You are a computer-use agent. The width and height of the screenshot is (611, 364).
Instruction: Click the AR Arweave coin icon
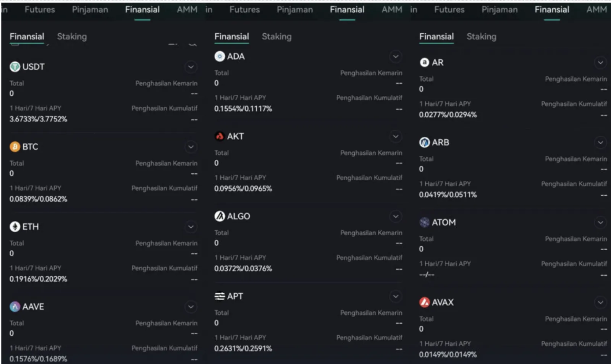424,62
